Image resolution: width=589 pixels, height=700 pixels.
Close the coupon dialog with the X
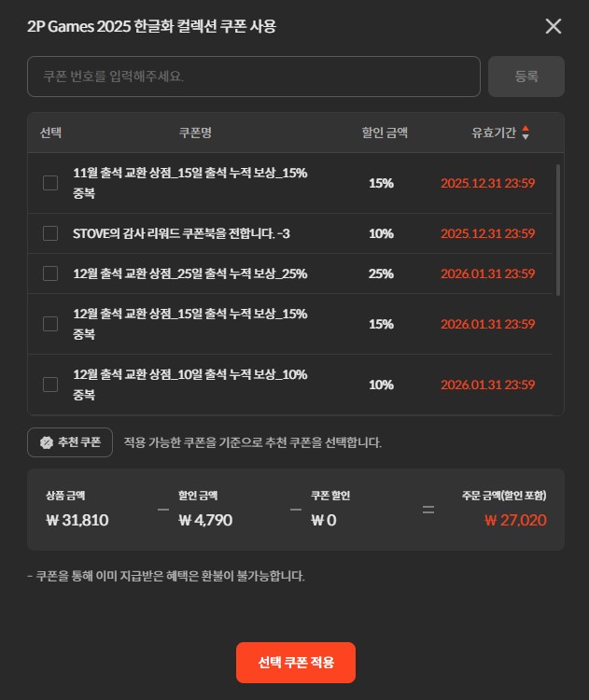coord(554,26)
